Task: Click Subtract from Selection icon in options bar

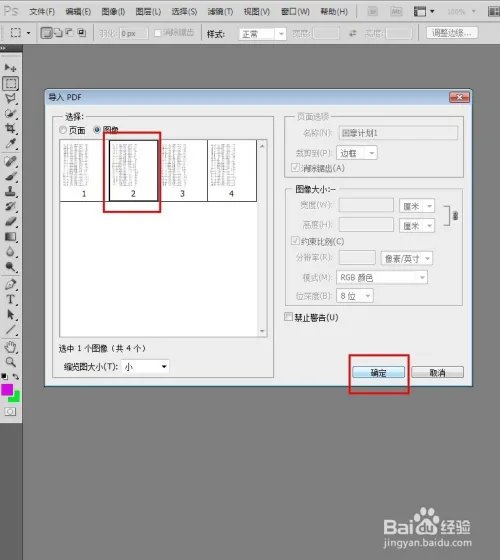Action: tap(69, 33)
